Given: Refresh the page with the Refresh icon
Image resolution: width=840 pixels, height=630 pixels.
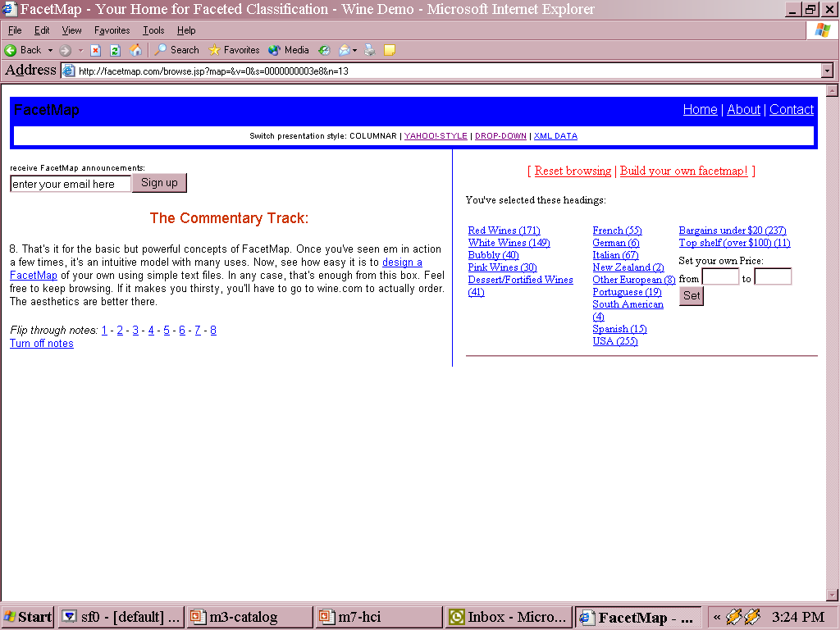Looking at the screenshot, I should coord(115,50).
